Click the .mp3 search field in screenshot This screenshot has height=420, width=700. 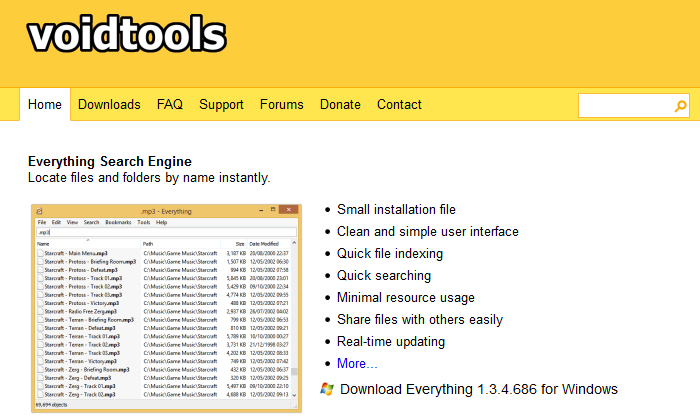pos(165,232)
